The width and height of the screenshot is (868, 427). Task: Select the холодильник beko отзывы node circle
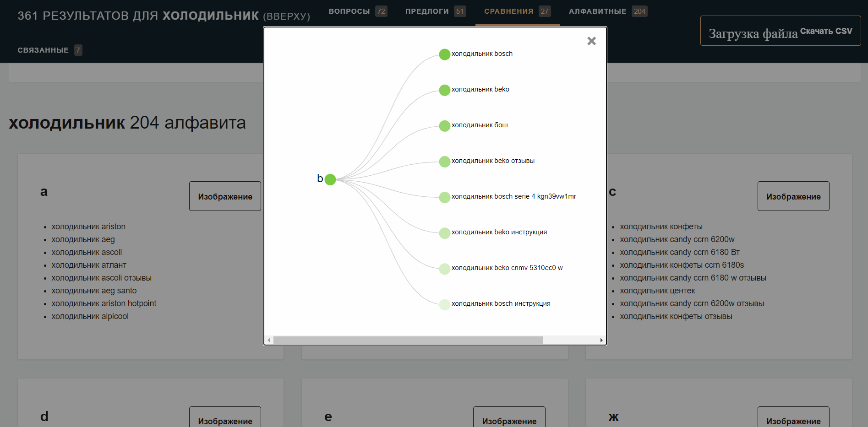tap(444, 162)
